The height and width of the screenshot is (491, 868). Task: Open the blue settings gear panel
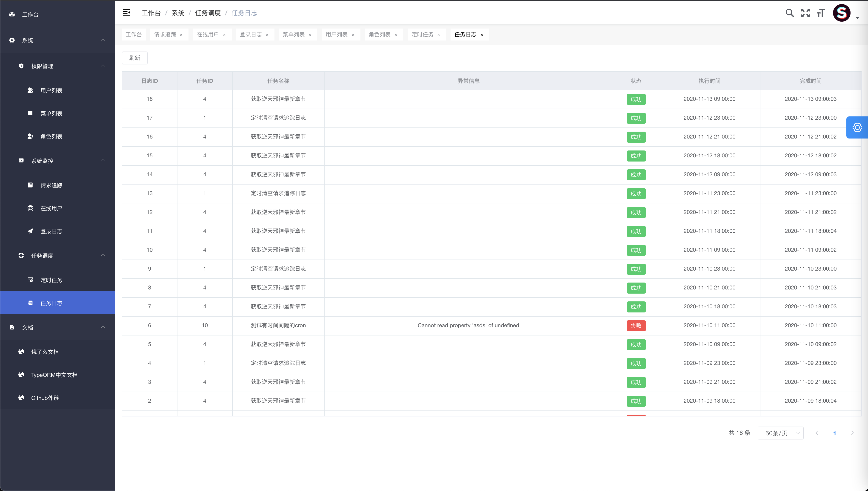click(x=857, y=127)
